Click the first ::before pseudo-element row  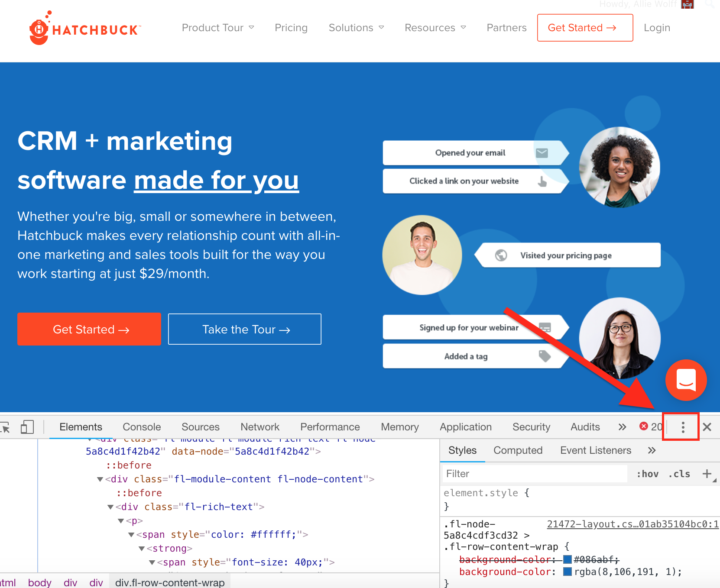129,465
